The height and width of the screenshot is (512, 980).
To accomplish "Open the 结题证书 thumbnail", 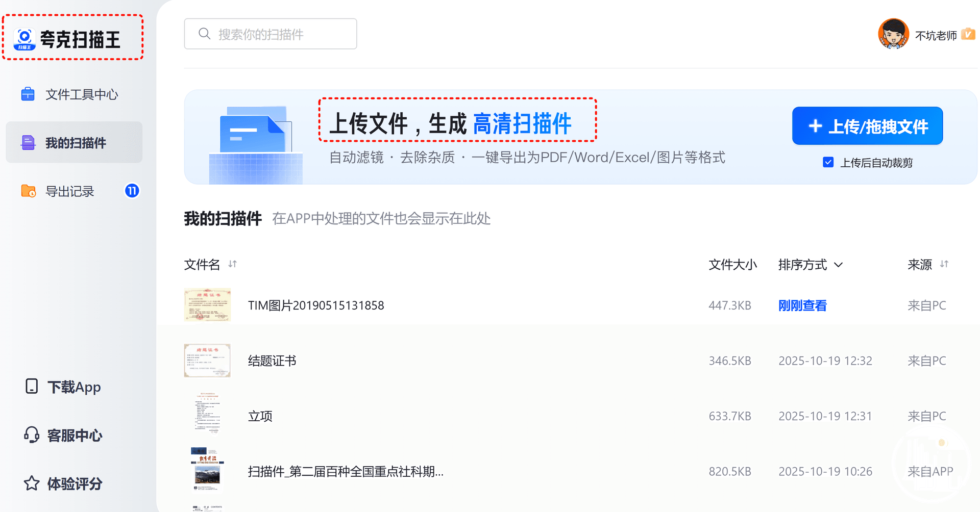I will tap(207, 361).
